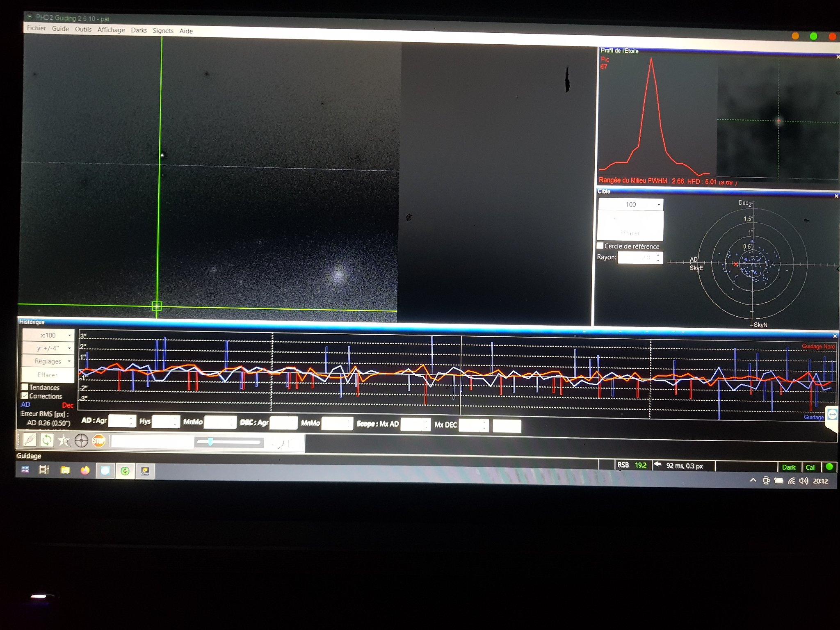Click the AD axis label
This screenshot has width=840, height=630.
[25, 404]
